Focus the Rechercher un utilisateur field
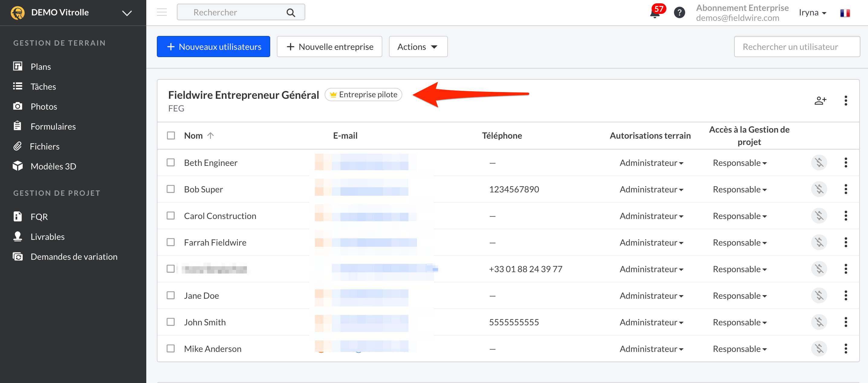 point(797,47)
